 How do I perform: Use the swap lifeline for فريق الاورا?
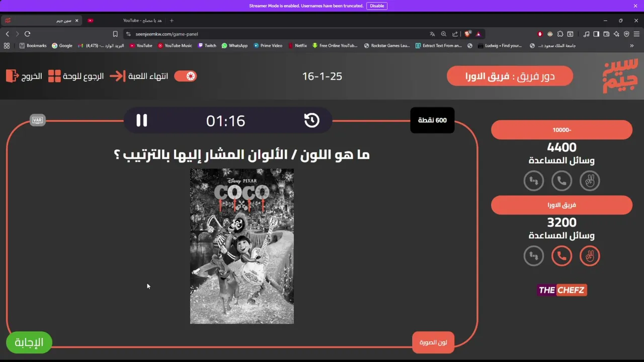tap(534, 256)
